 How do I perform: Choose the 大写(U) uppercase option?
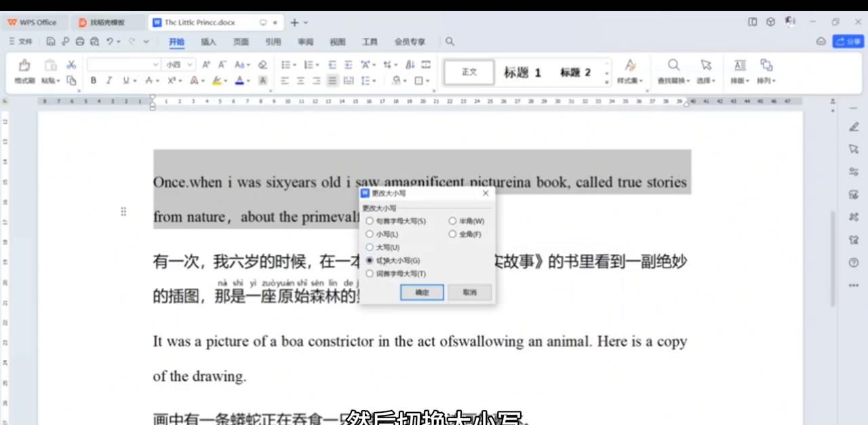(370, 247)
